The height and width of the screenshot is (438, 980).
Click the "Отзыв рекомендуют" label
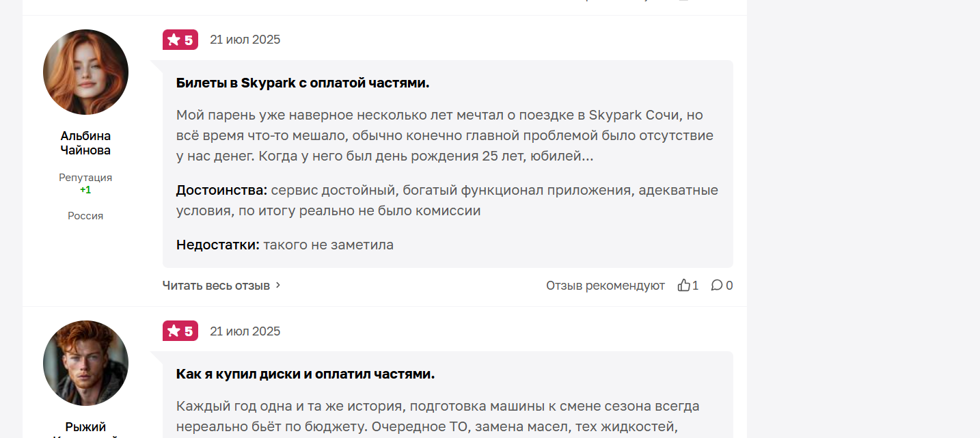click(x=605, y=285)
